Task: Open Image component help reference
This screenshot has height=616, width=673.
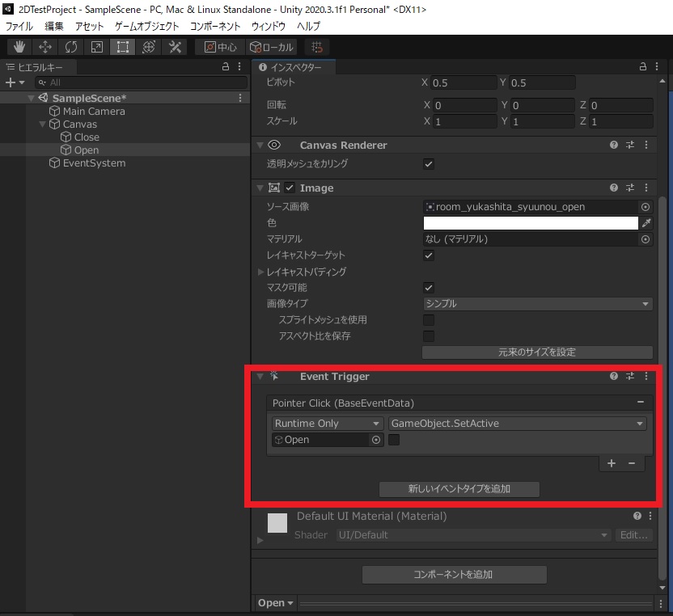Action: tap(614, 188)
